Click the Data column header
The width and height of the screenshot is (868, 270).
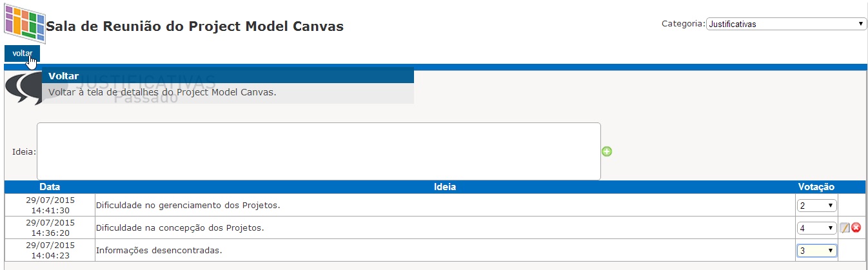pyautogui.click(x=50, y=187)
